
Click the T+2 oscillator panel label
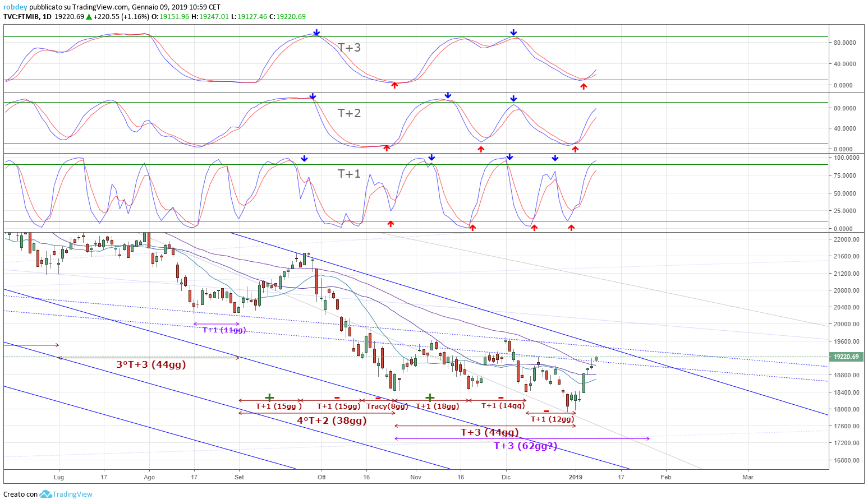pos(349,113)
